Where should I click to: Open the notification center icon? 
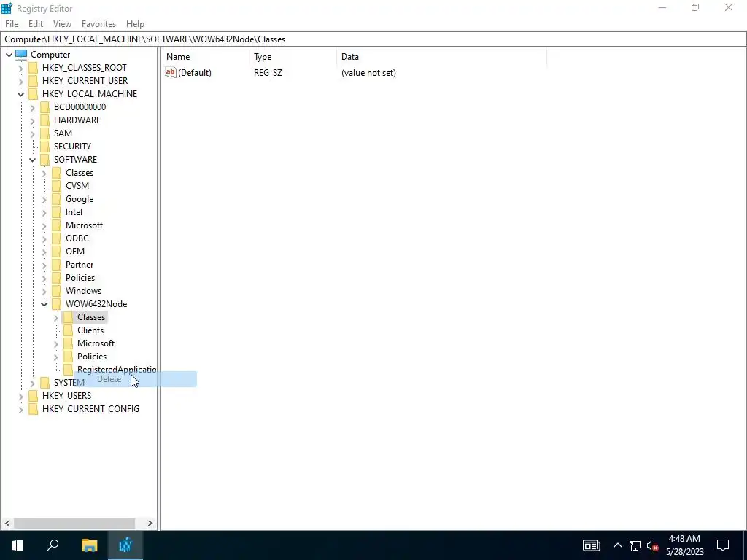click(723, 545)
